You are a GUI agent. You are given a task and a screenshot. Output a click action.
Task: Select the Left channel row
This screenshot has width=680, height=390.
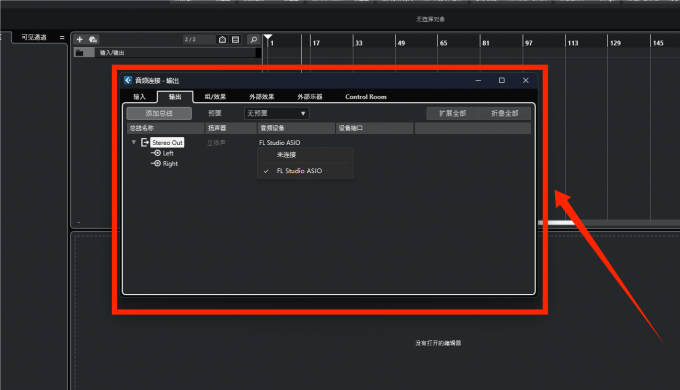pos(168,153)
